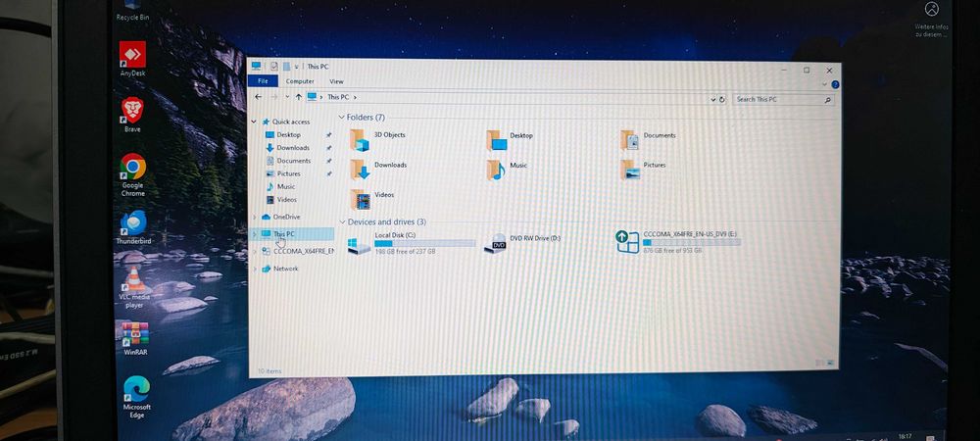Screen dimensions: 980x441
Task: Collapse the Quick access tree node
Action: [254, 122]
